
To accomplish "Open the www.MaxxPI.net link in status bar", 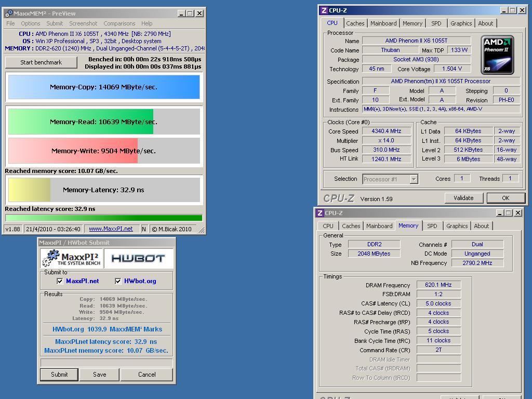I will pos(111,229).
